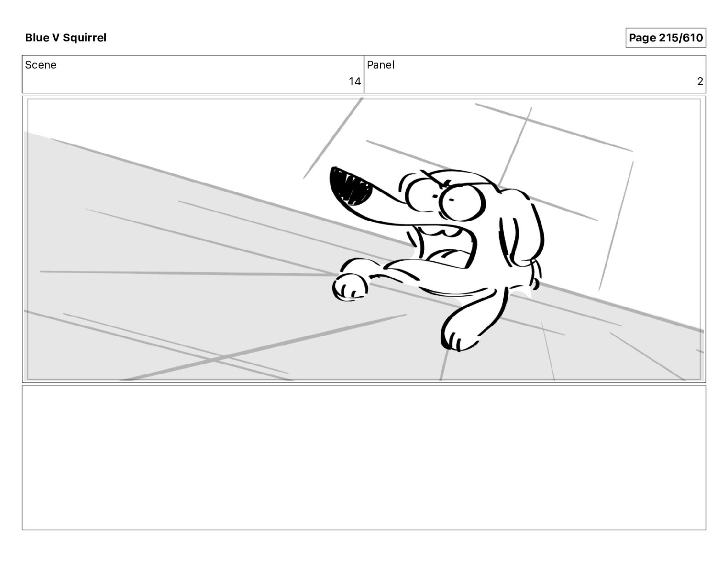Click the Page 215/610 indicator box
Viewport: 728px width, 563px height.
(x=665, y=38)
